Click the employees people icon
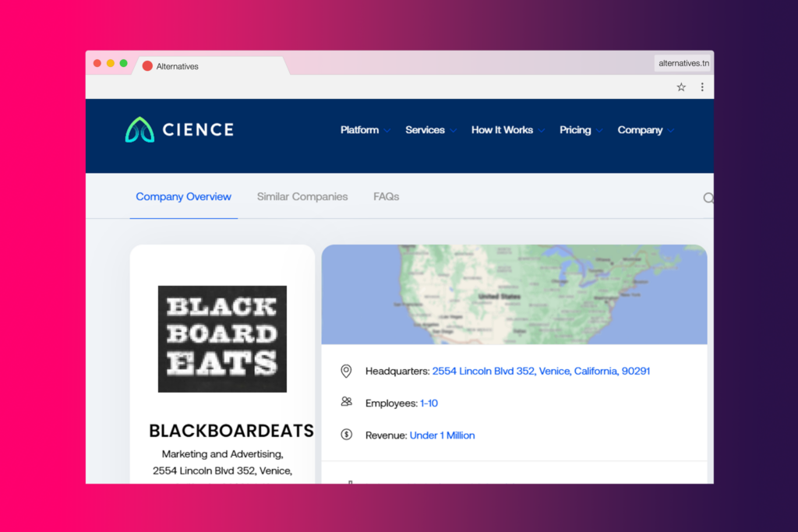This screenshot has height=532, width=798. point(347,402)
